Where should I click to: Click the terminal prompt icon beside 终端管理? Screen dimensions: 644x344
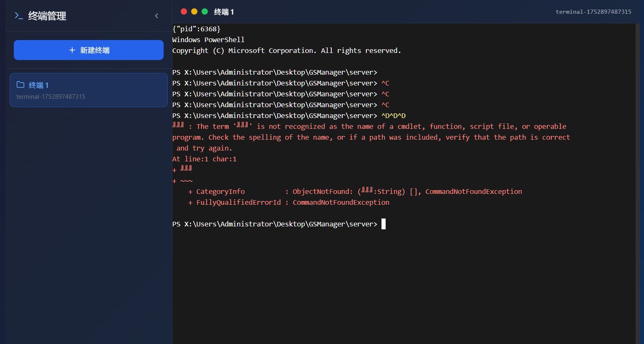[x=18, y=16]
